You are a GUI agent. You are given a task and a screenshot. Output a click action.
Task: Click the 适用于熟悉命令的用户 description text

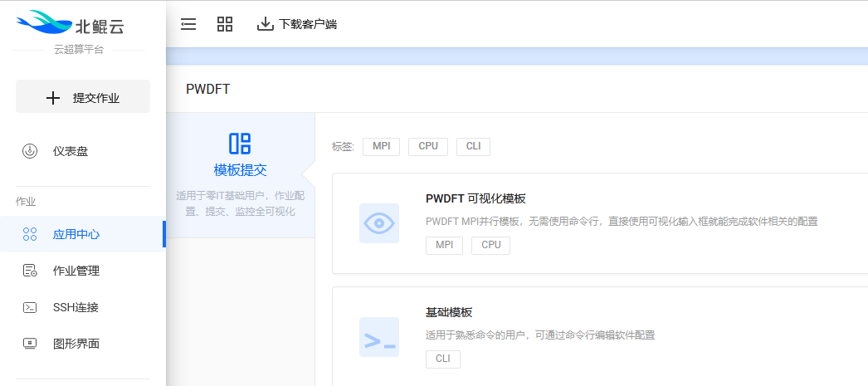[x=540, y=335]
